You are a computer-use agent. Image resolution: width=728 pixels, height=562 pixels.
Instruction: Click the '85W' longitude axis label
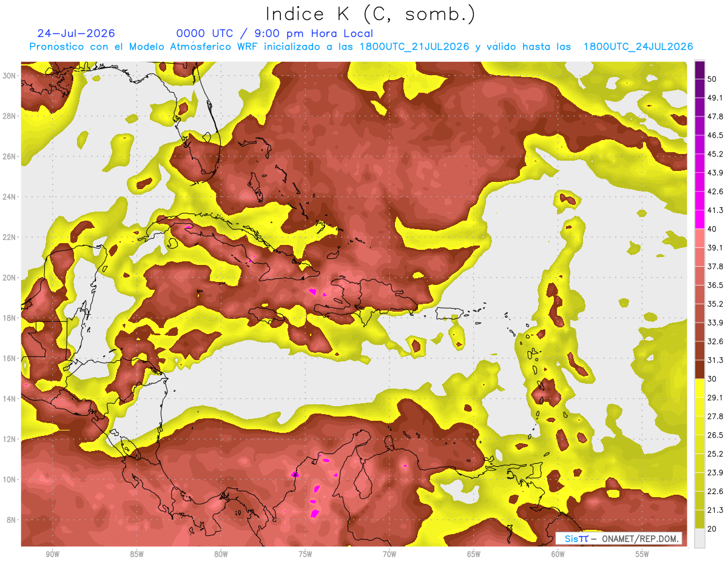pyautogui.click(x=136, y=554)
